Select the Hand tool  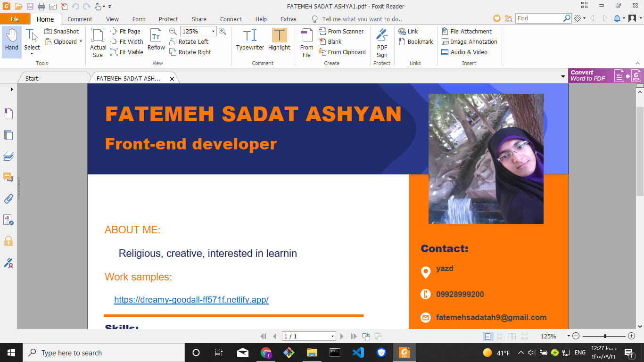(x=12, y=41)
